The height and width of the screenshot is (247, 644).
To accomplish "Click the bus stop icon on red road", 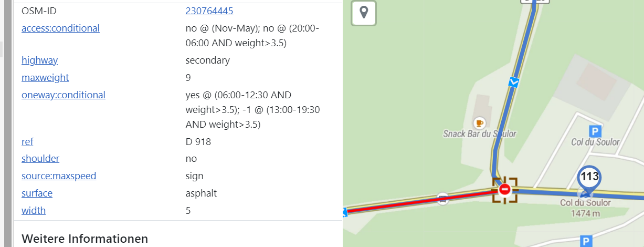I will 443,198.
